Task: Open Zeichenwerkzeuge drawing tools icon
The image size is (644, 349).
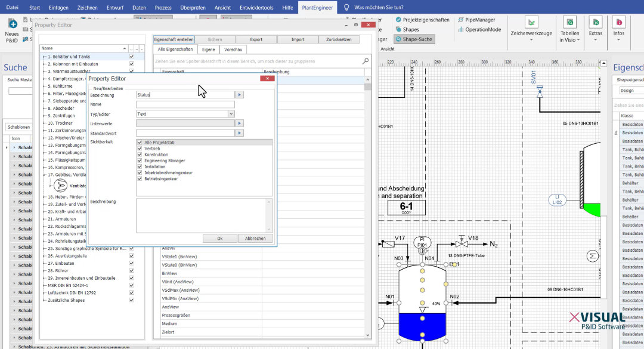Action: pos(531,22)
